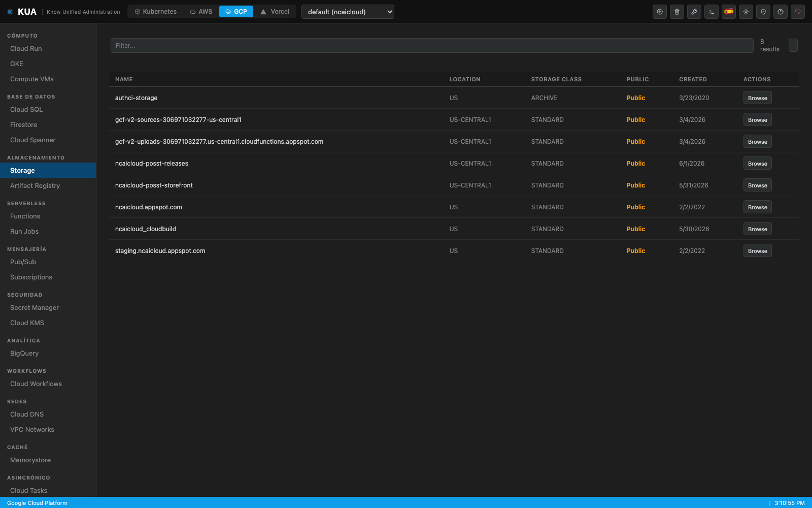Click the ARCHIVE storage class cell
This screenshot has width=812, height=508.
pyautogui.click(x=544, y=98)
